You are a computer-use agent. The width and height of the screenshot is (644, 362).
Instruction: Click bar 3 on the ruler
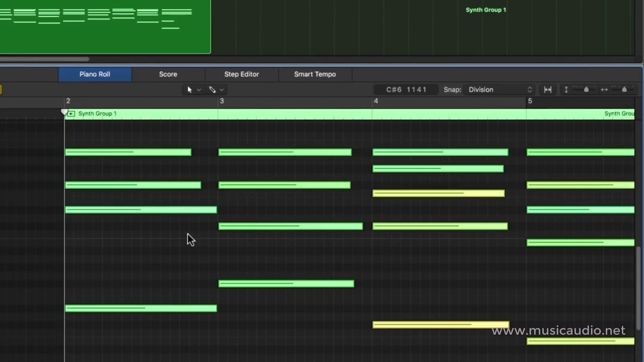[222, 101]
